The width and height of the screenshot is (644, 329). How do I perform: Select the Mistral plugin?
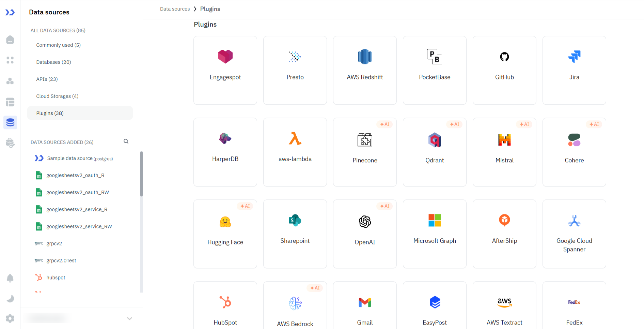[x=504, y=152]
